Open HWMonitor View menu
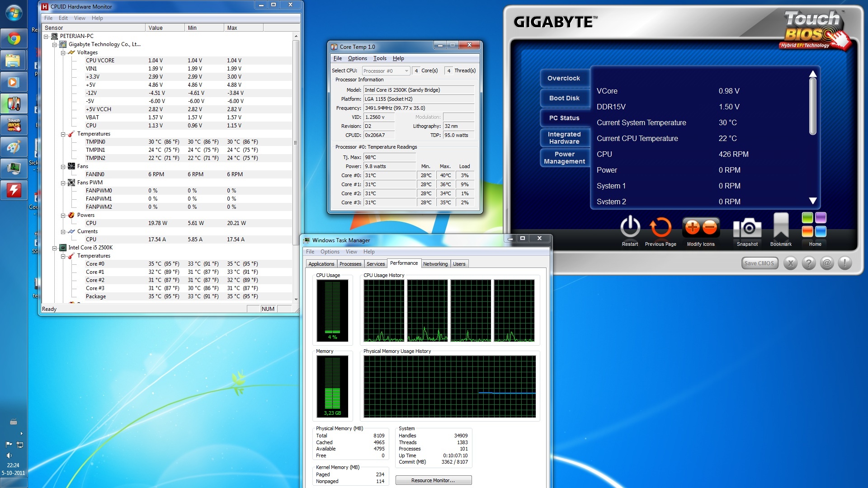This screenshot has height=488, width=868. tap(80, 18)
